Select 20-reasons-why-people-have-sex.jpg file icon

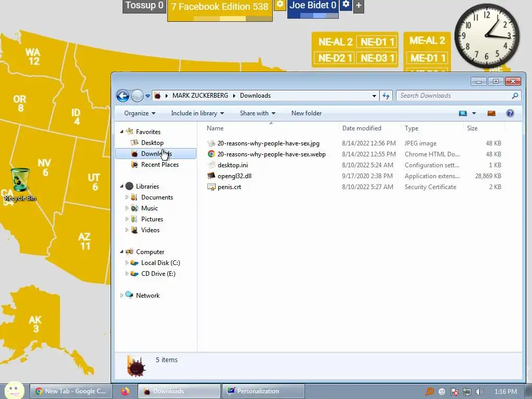pyautogui.click(x=211, y=143)
